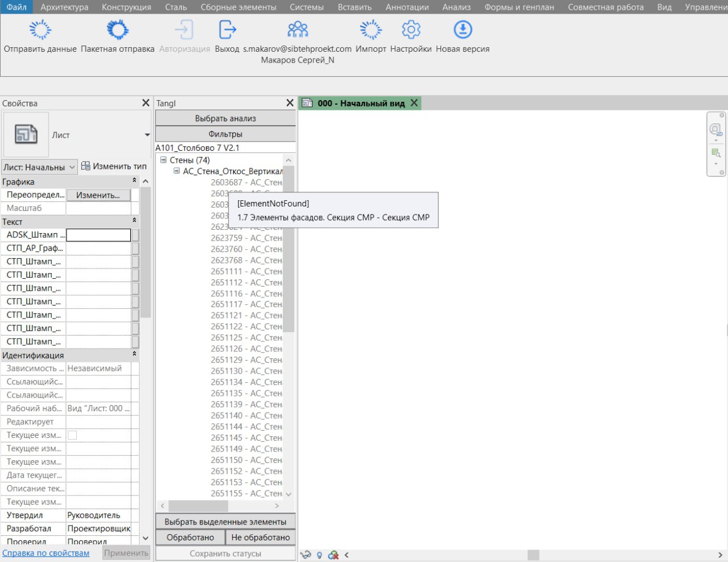
Task: Open dropdown arrow under 2D steering wheel
Action: pyautogui.click(x=715, y=140)
